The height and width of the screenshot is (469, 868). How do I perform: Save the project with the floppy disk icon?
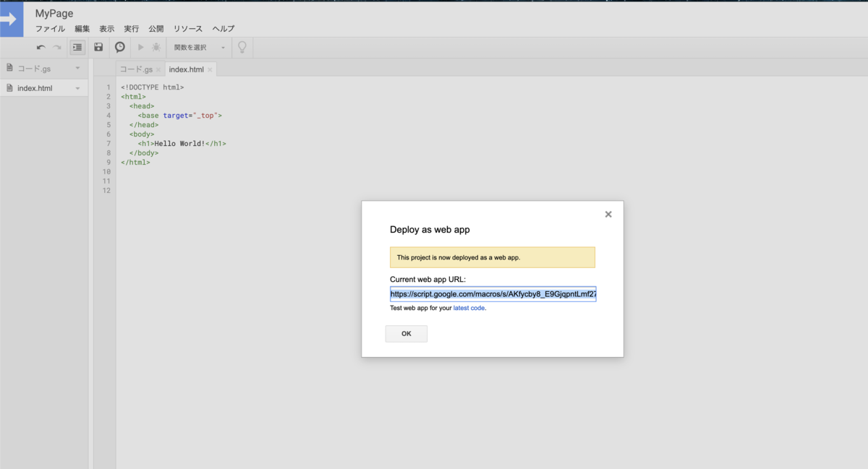point(98,47)
